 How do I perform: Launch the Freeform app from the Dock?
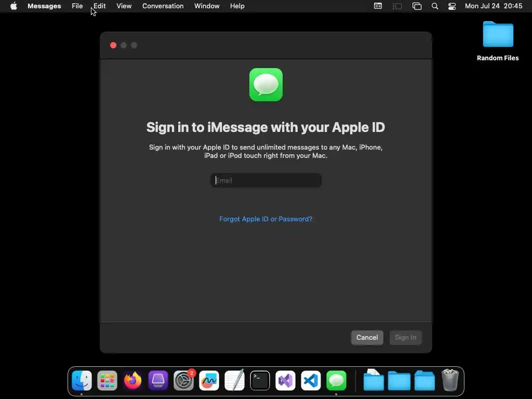coord(209,380)
